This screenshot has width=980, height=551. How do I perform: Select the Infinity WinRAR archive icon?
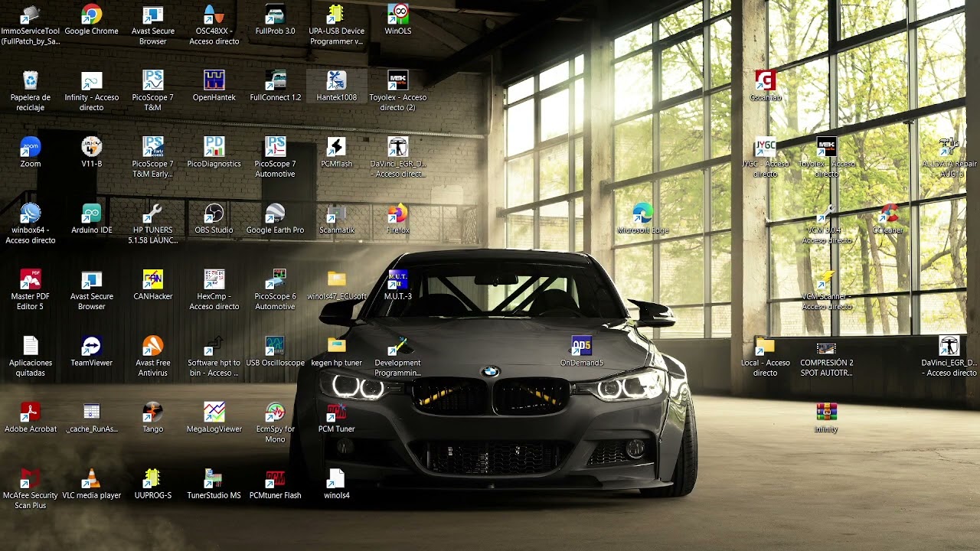click(827, 412)
